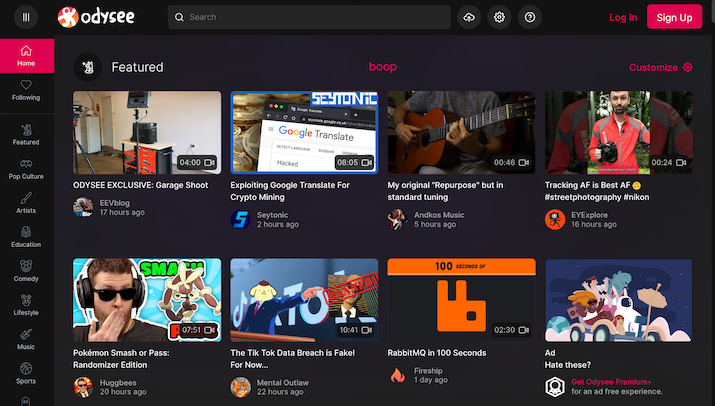The image size is (715, 406).
Task: Open Pop Culture category in sidebar
Action: click(x=26, y=169)
